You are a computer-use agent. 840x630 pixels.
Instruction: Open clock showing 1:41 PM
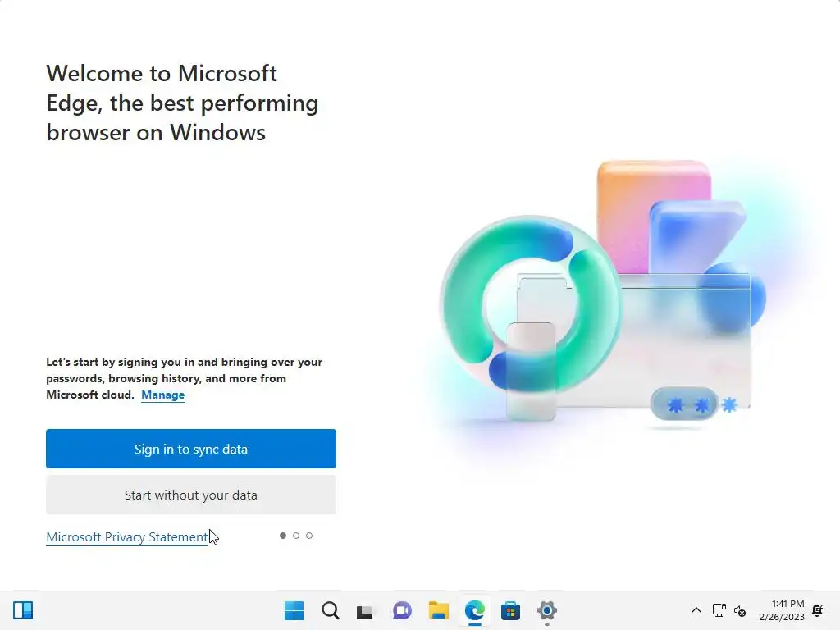pos(782,610)
